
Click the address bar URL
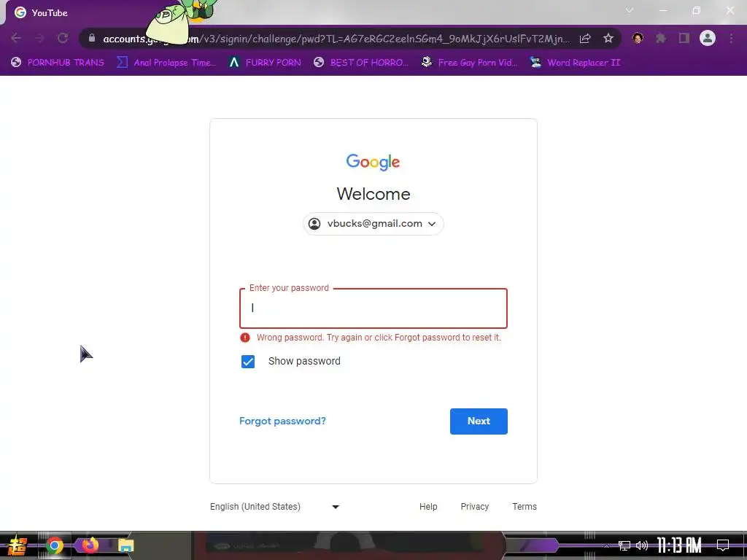336,39
